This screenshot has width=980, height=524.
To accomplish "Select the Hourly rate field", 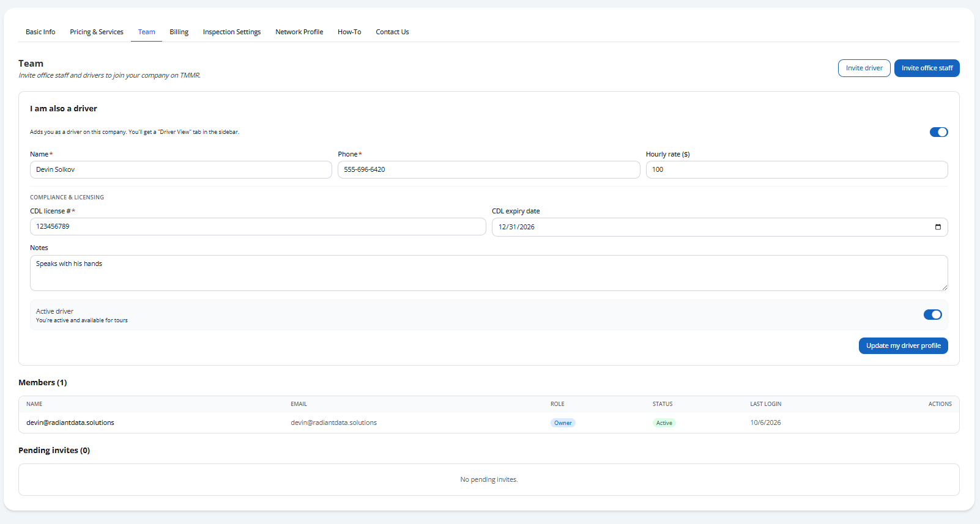I will [x=796, y=169].
